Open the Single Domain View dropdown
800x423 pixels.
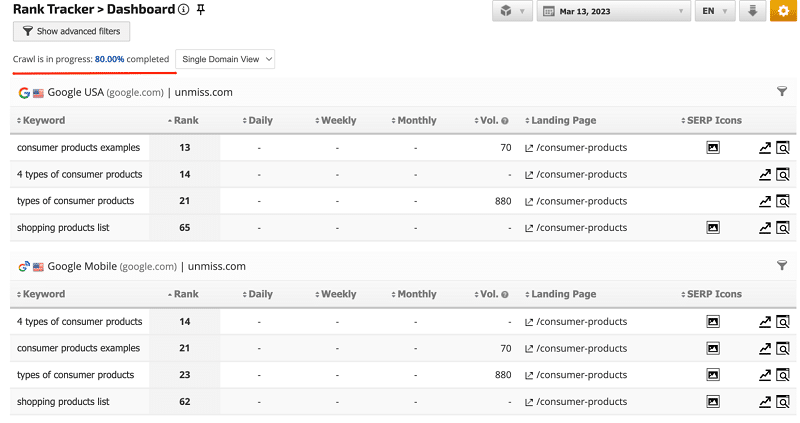click(225, 59)
